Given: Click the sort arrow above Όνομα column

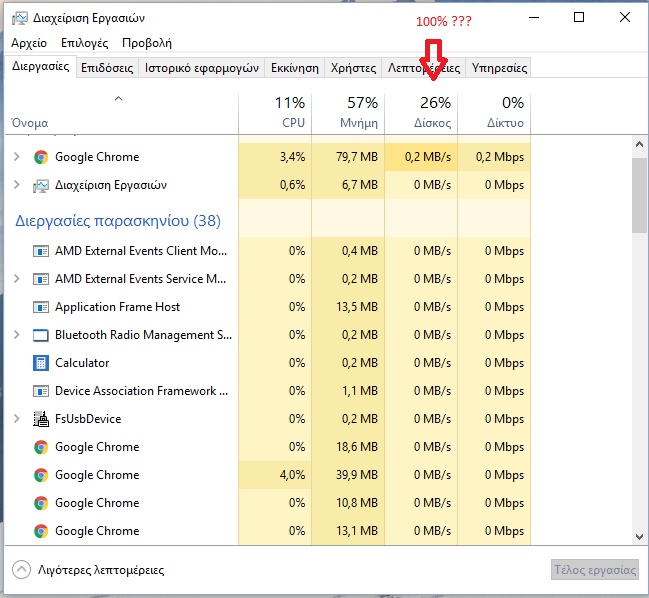Looking at the screenshot, I should click(x=118, y=98).
